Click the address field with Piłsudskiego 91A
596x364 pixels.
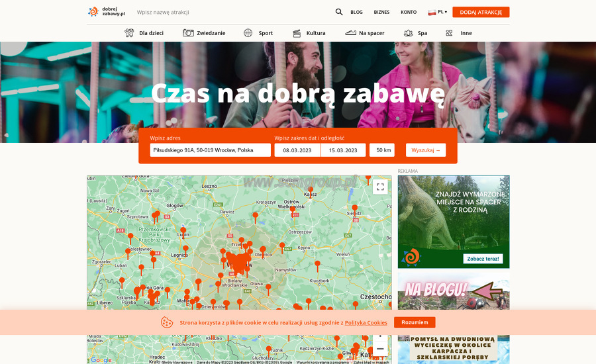click(210, 150)
